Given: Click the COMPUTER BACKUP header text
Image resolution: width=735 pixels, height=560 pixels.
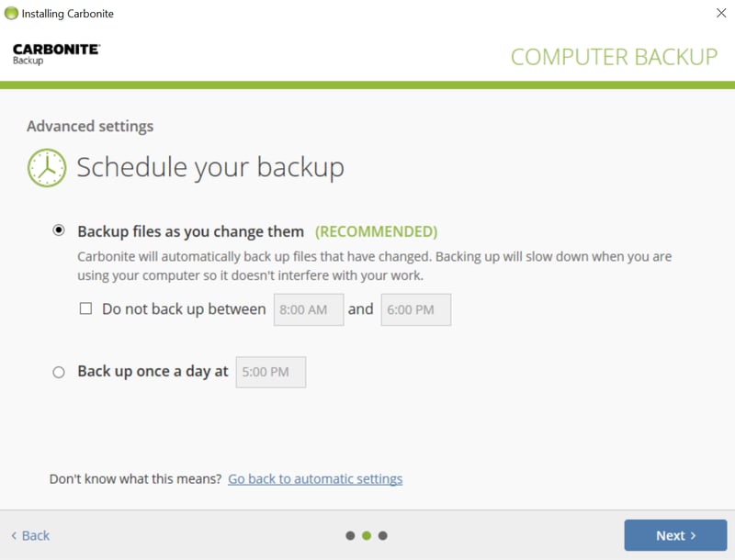Looking at the screenshot, I should tap(614, 57).
